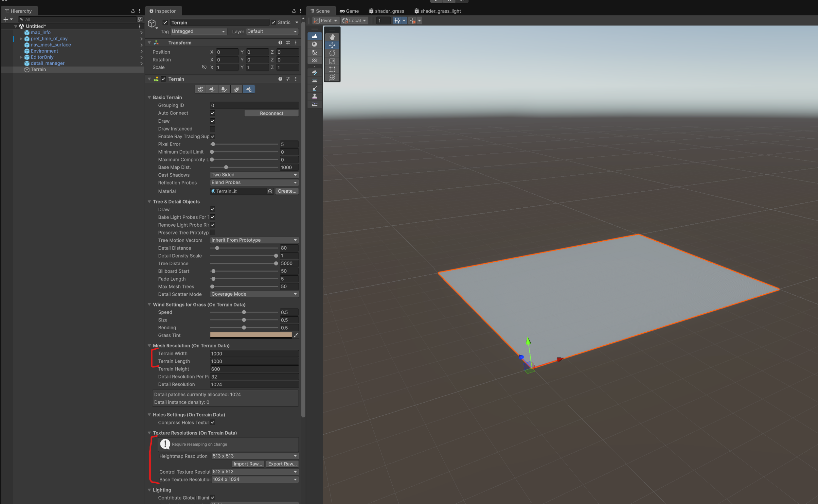Image resolution: width=818 pixels, height=504 pixels.
Task: Switch to the Game tab
Action: click(349, 11)
